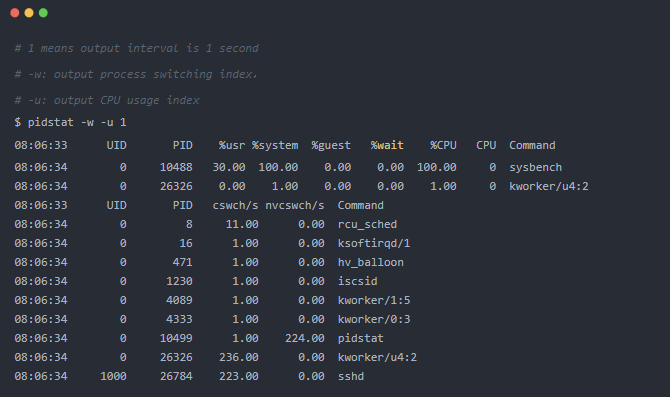Image resolution: width=670 pixels, height=397 pixels.
Task: Click the highlighted %wait column header
Action: [387, 145]
